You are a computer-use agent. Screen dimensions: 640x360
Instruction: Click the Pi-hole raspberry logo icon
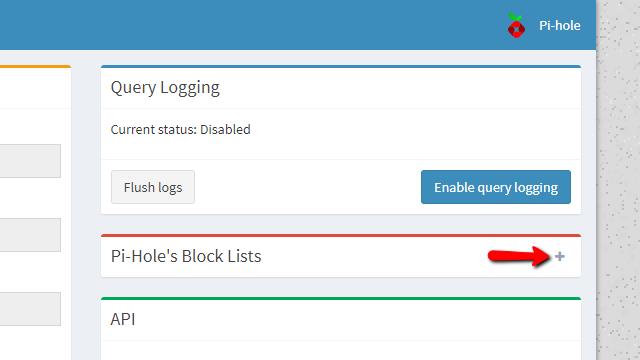pyautogui.click(x=516, y=25)
